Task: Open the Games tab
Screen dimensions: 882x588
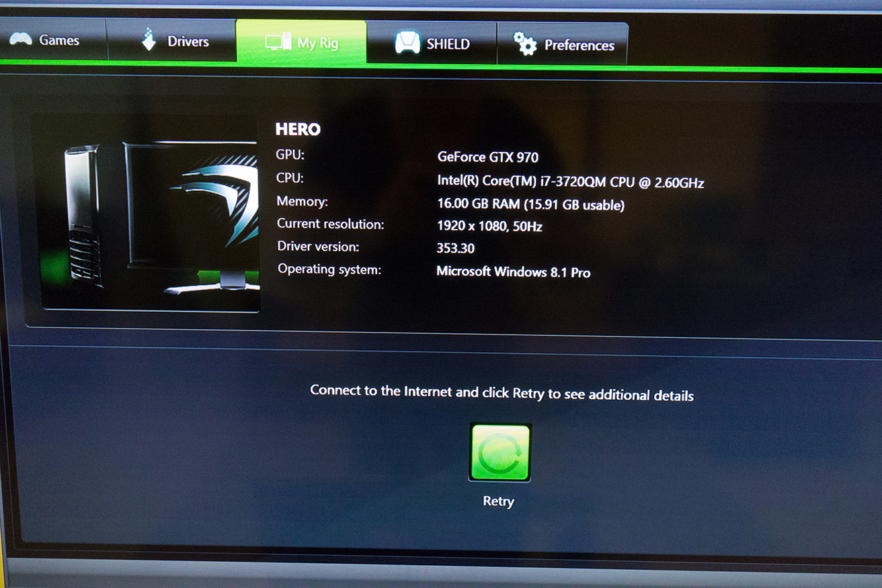Action: 52,40
